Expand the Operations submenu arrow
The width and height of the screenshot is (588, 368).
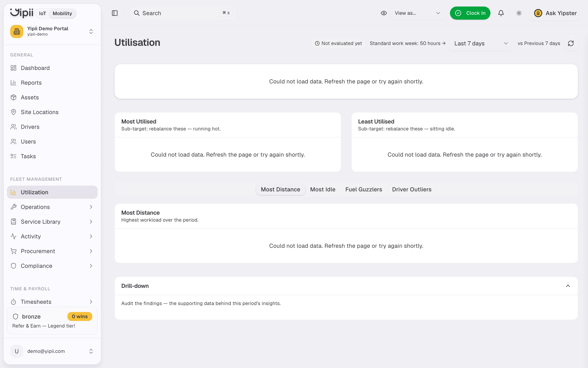pos(91,207)
